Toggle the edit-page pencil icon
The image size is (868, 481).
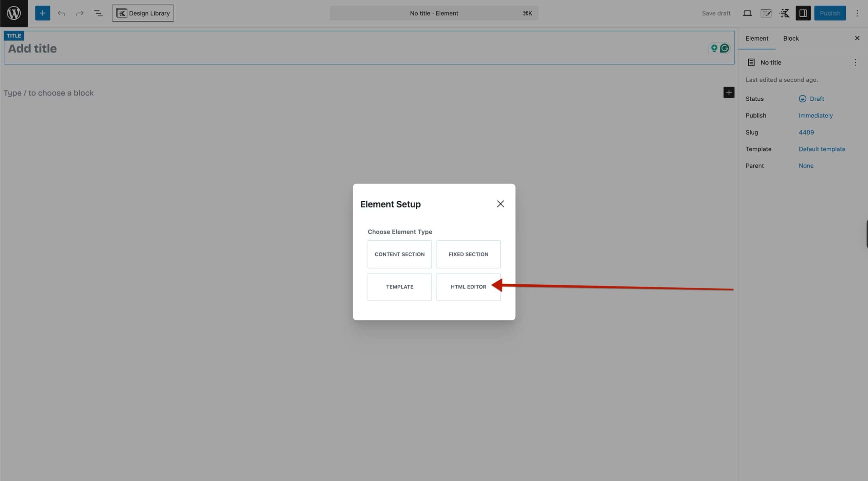(x=766, y=13)
